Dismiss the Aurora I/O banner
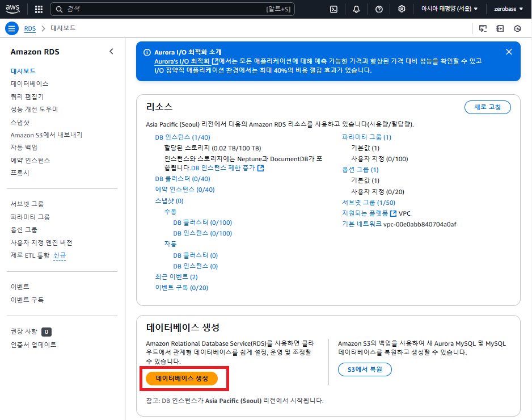This screenshot has width=532, height=420. point(509,52)
